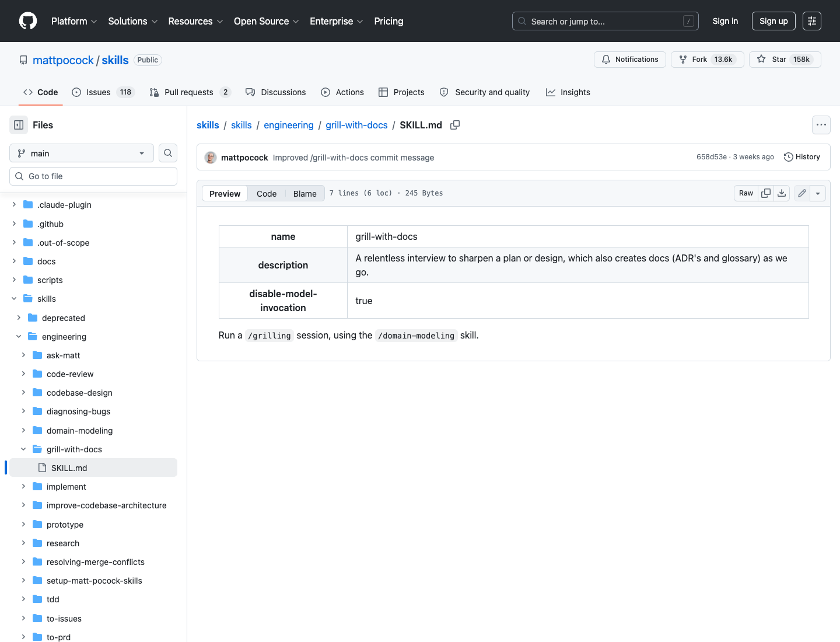Expand Platform menu in header
840x642 pixels.
[x=74, y=21]
